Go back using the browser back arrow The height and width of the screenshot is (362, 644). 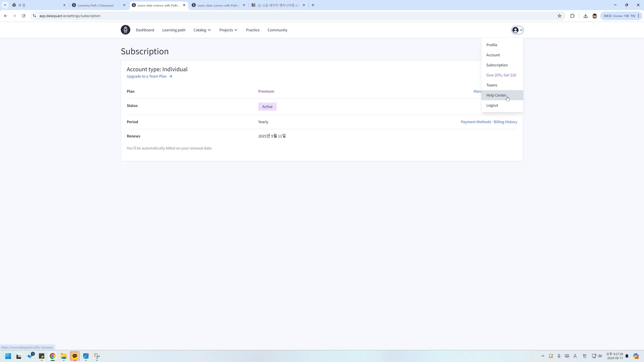[x=5, y=16]
